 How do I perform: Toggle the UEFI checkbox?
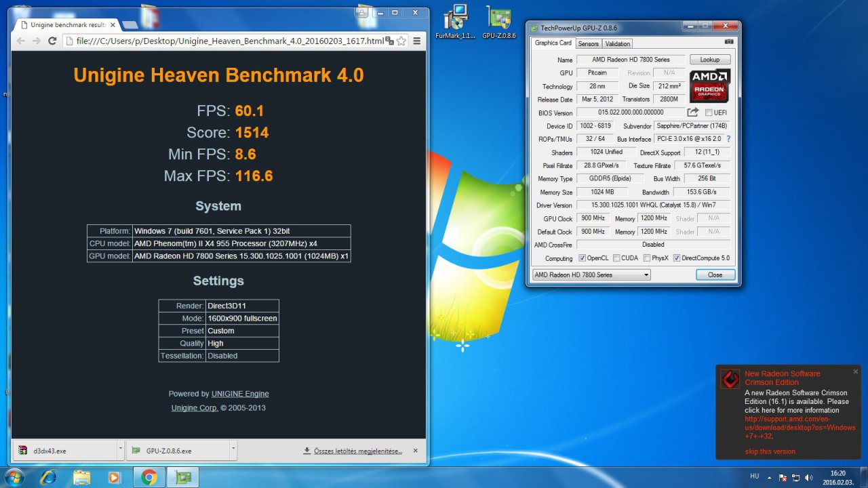(709, 113)
